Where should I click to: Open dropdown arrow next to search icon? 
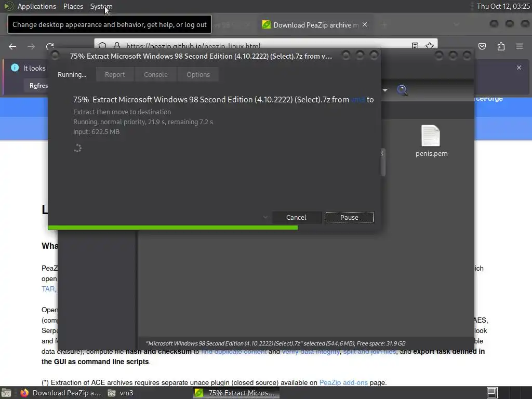385,90
